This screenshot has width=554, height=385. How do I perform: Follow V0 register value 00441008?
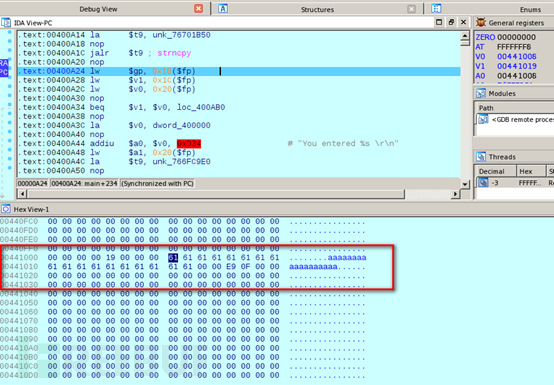[x=517, y=57]
